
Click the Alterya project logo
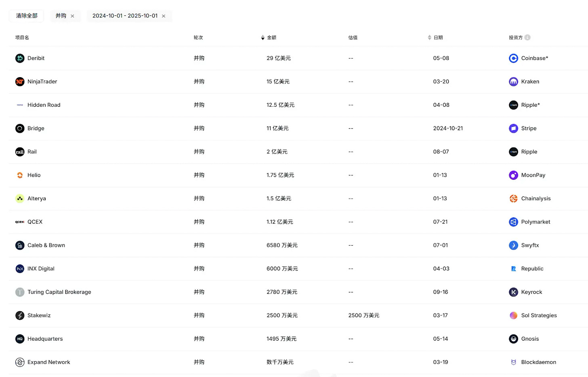click(20, 198)
